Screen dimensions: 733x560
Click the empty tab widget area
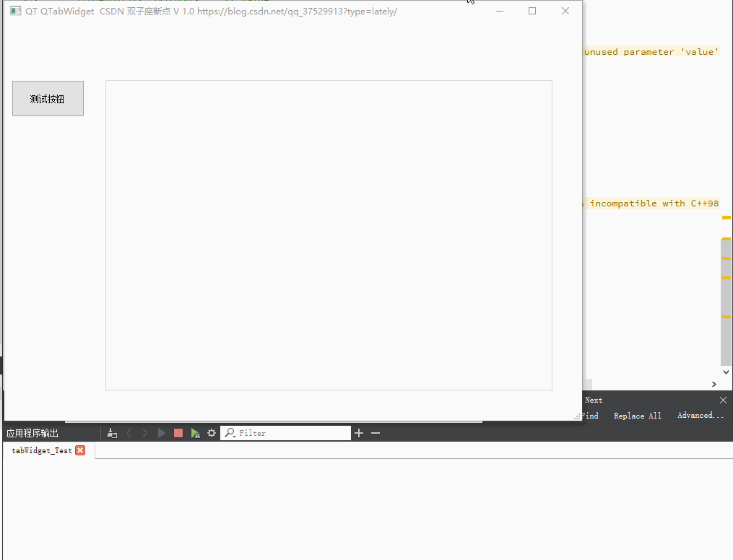pos(329,235)
